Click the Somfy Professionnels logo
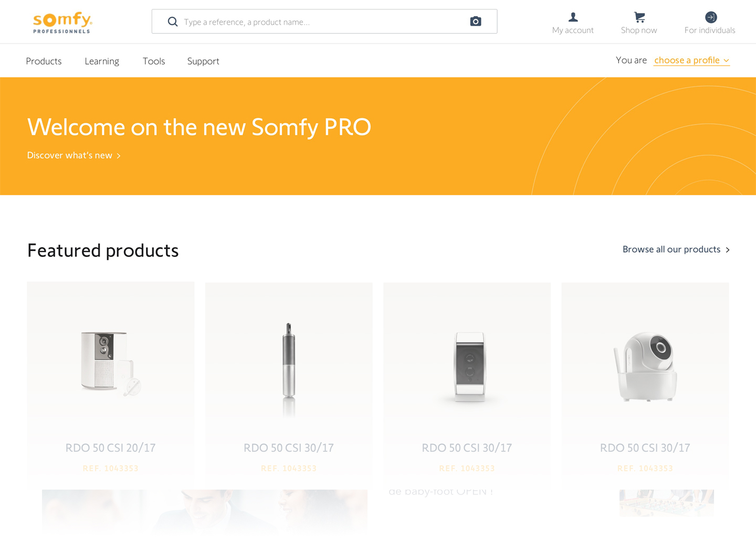The width and height of the screenshot is (756, 538). pyautogui.click(x=62, y=23)
